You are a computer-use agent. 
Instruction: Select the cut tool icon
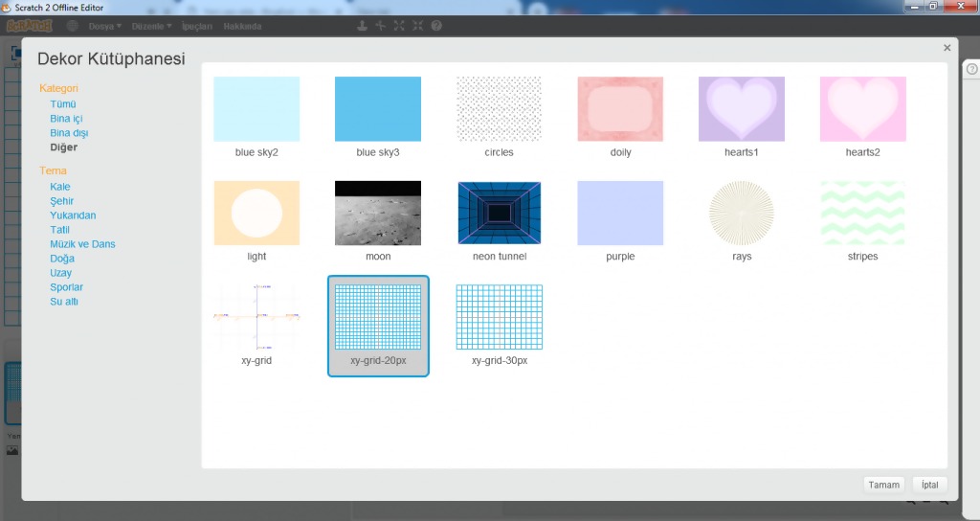(381, 26)
